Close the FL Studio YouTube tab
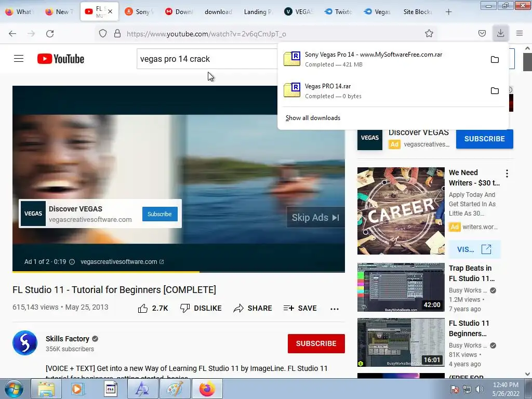 point(110,11)
